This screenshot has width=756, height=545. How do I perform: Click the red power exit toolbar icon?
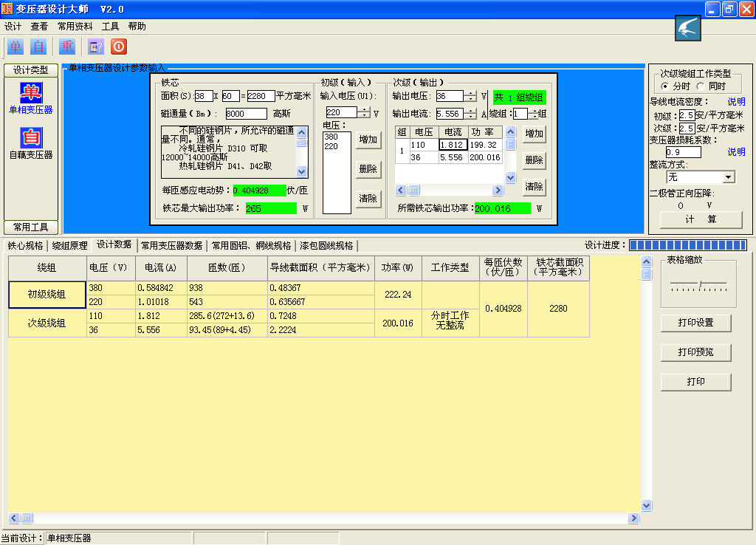point(119,47)
